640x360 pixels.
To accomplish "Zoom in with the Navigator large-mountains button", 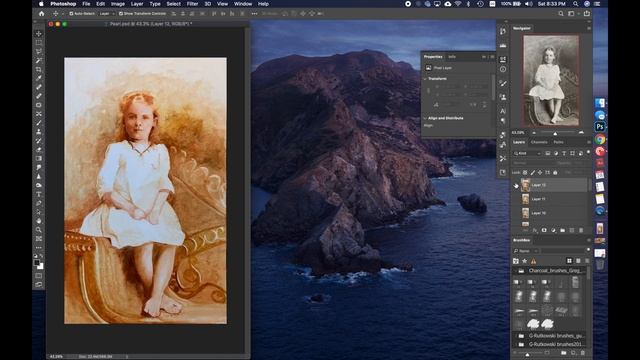I will [x=581, y=133].
